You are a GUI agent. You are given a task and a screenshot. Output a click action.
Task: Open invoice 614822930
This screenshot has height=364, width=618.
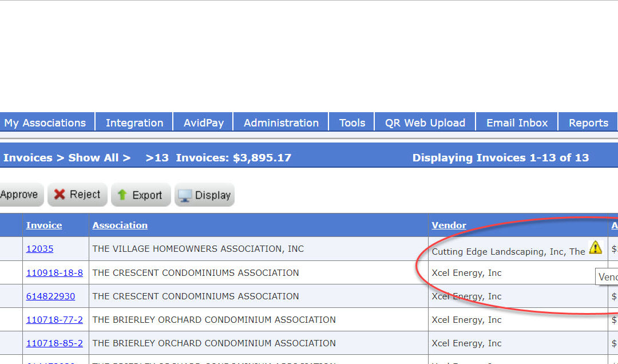tap(50, 296)
